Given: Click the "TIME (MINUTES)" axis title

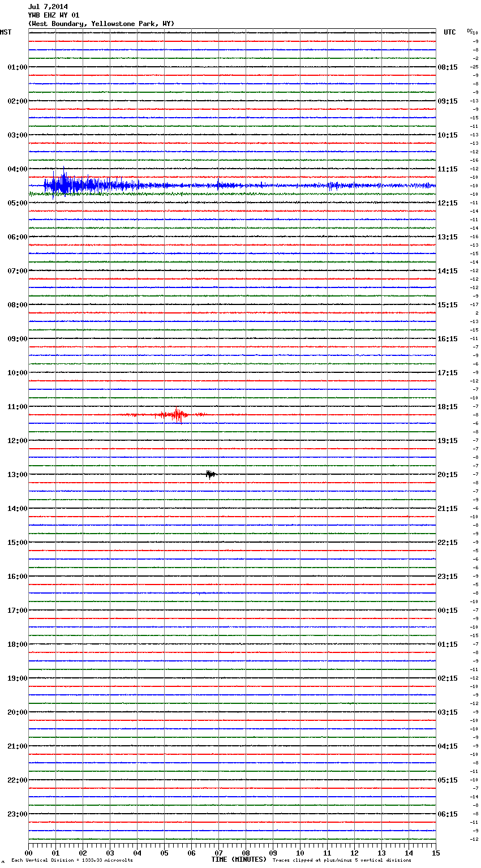Looking at the screenshot, I should [x=239, y=860].
